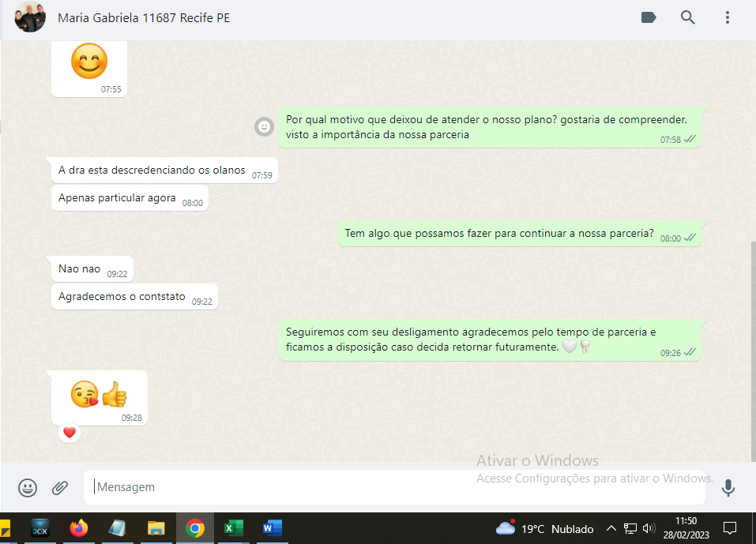The width and height of the screenshot is (756, 544).
Task: Switch to Excel in the taskbar
Action: point(233,528)
